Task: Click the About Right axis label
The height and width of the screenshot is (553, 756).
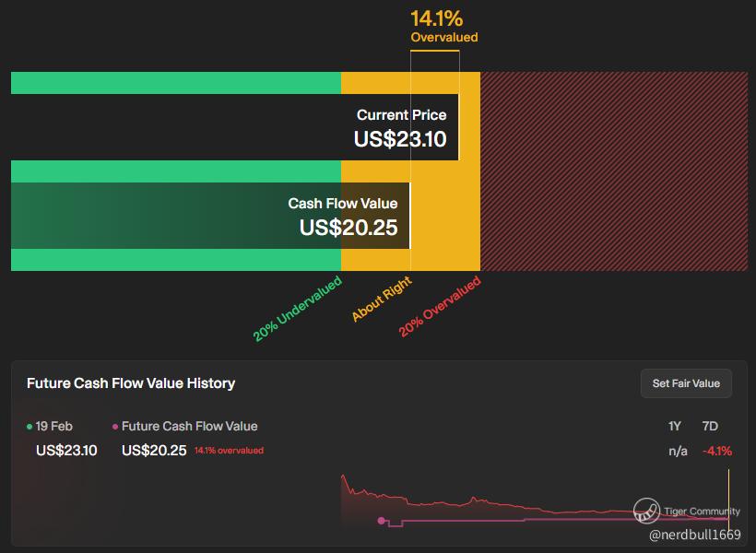Action: click(381, 300)
